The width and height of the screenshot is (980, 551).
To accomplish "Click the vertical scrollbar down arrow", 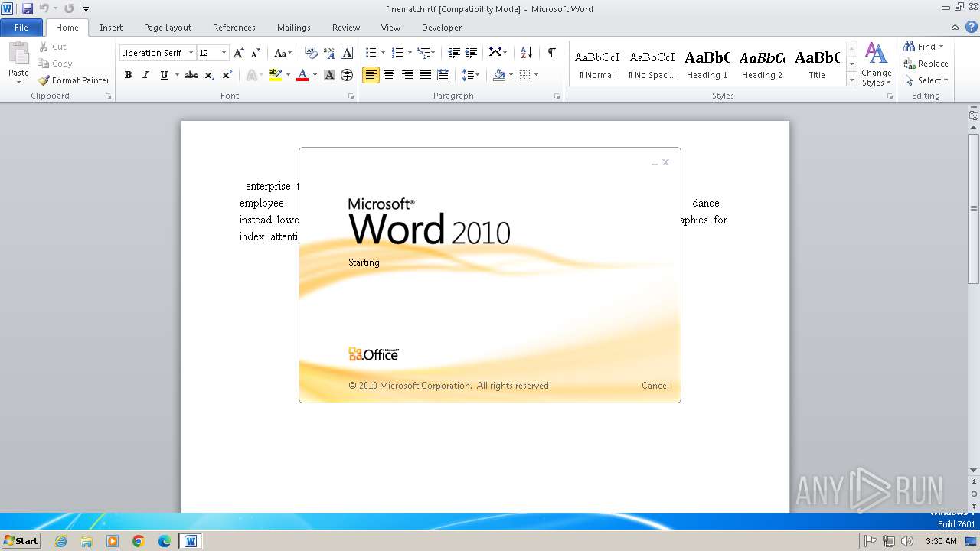I will [973, 471].
